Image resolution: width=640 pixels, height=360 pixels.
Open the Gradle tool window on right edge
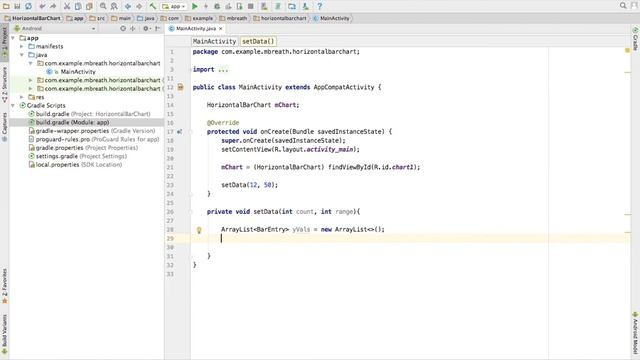[636, 39]
